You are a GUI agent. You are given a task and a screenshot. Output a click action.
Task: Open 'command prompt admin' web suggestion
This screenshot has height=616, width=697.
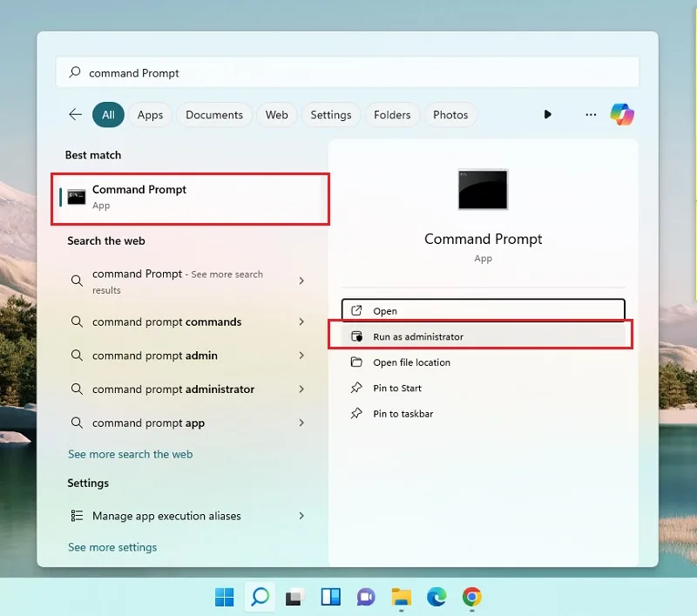pyautogui.click(x=189, y=355)
